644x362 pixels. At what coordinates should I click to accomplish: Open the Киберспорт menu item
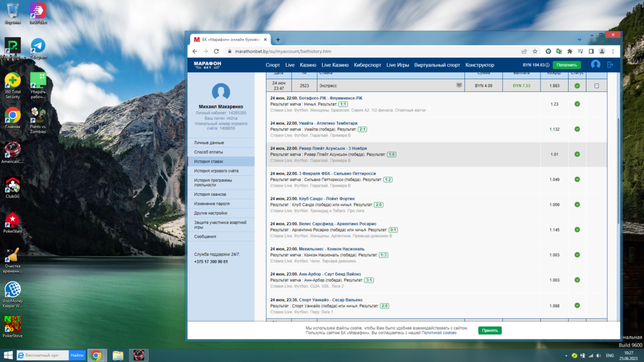pyautogui.click(x=367, y=65)
